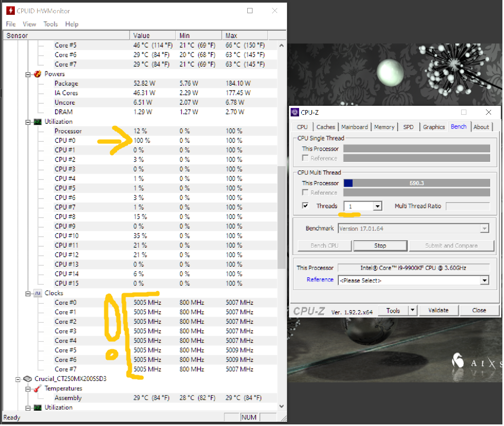Screen dimensions: 504x426
Task: Open the View menu in HWMonitor
Action: pos(29,24)
